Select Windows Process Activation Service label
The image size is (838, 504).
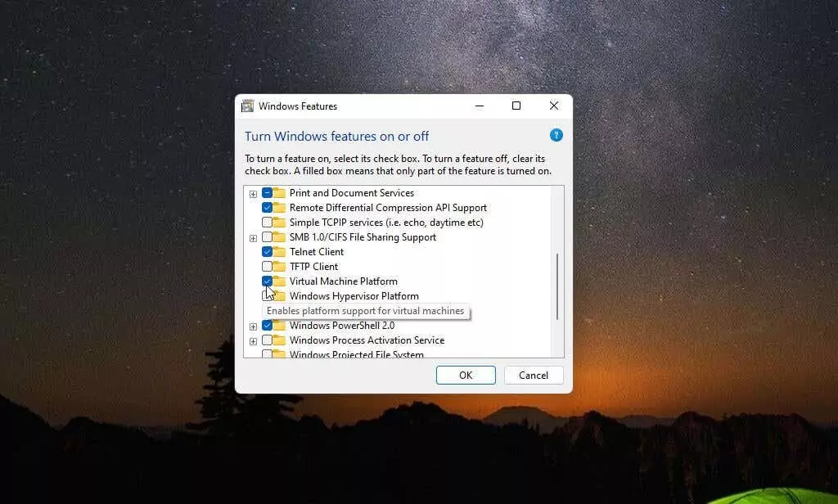click(x=367, y=340)
